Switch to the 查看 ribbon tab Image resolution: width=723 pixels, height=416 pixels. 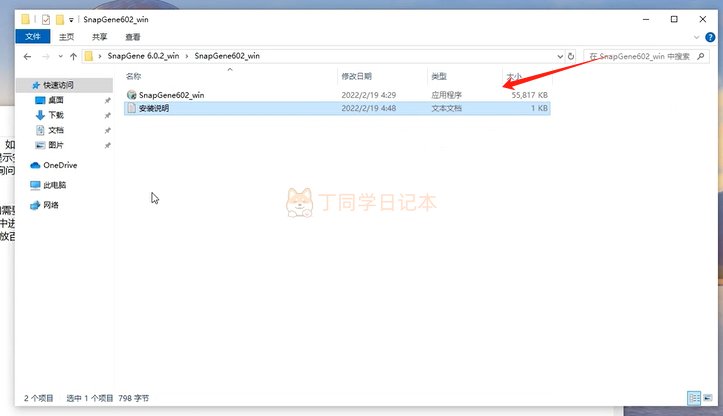tap(133, 37)
